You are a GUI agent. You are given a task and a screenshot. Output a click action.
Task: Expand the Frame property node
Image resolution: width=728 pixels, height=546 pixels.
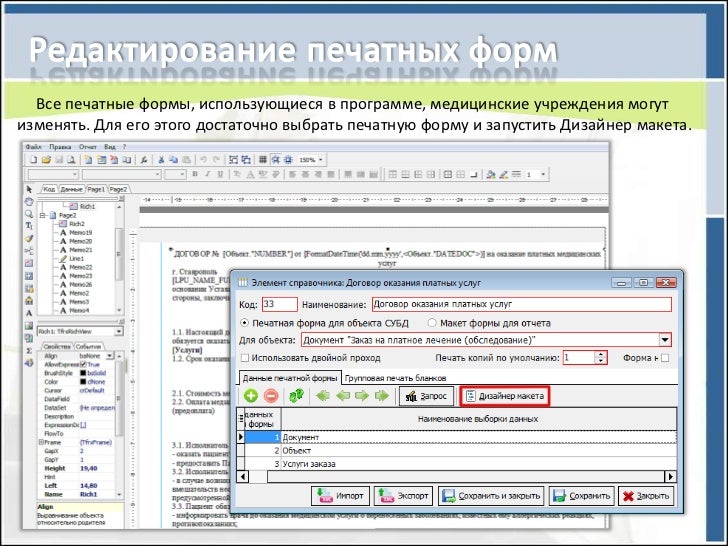tap(41, 442)
